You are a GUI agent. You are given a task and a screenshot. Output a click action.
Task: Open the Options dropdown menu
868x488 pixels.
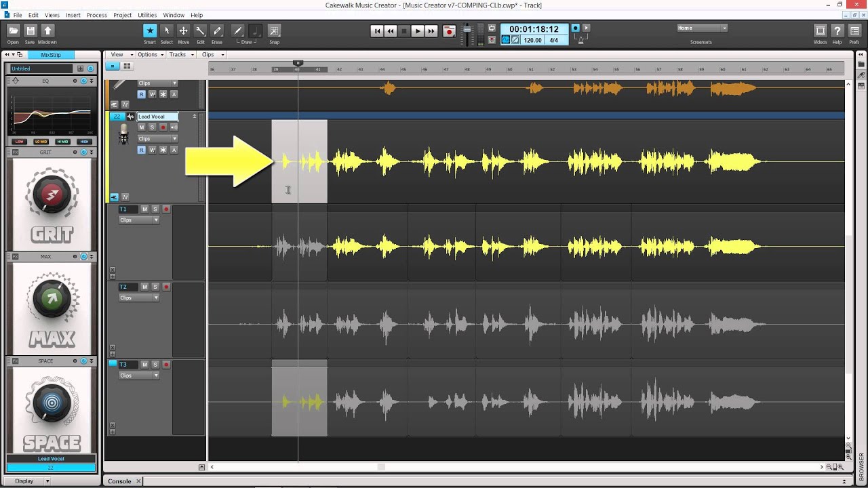tap(150, 54)
